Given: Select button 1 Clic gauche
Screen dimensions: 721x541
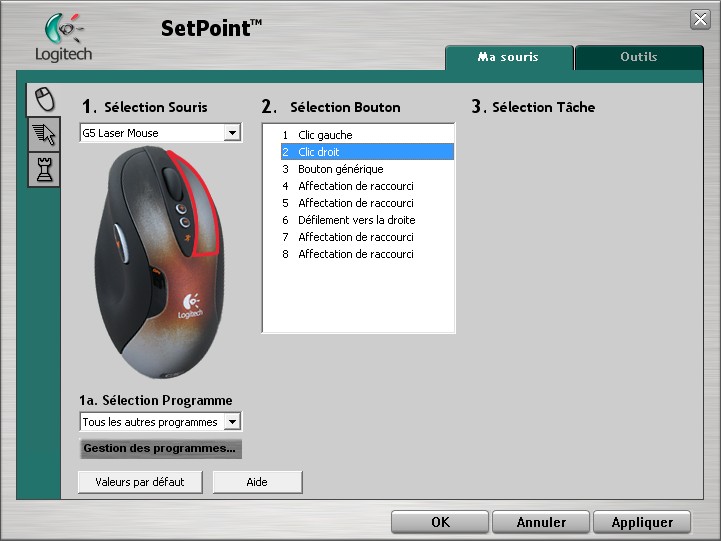Looking at the screenshot, I should [x=367, y=135].
